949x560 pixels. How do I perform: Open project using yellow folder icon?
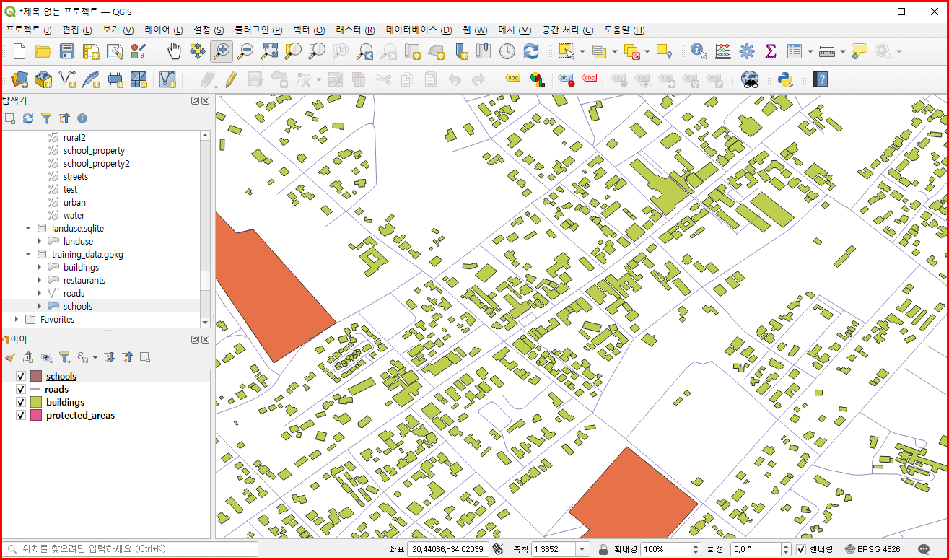coord(43,51)
